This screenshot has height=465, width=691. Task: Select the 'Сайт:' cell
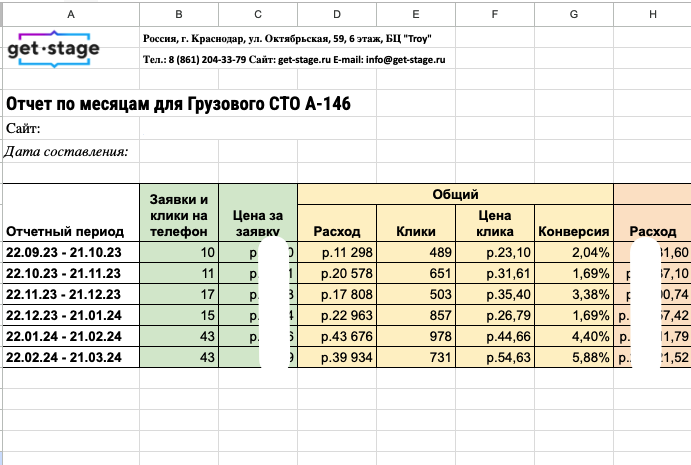71,128
